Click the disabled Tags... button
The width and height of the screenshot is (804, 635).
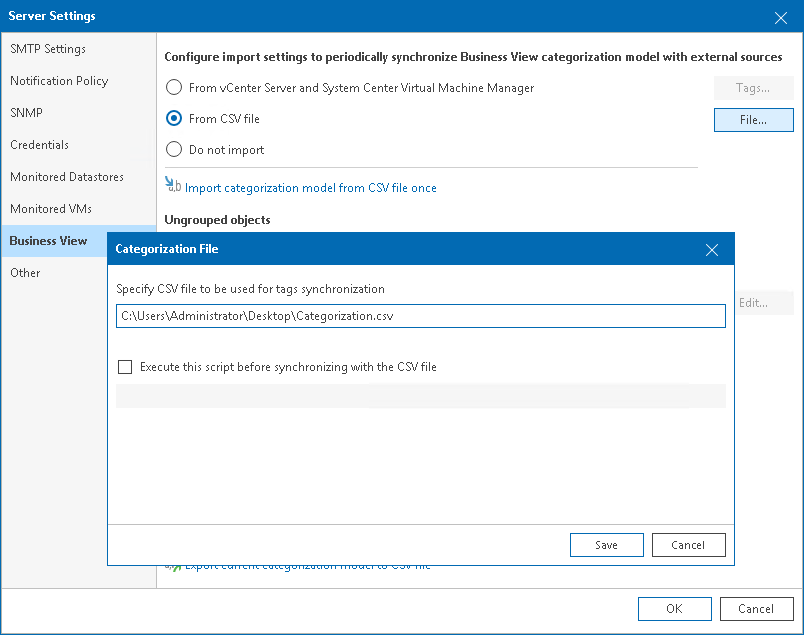(x=753, y=88)
